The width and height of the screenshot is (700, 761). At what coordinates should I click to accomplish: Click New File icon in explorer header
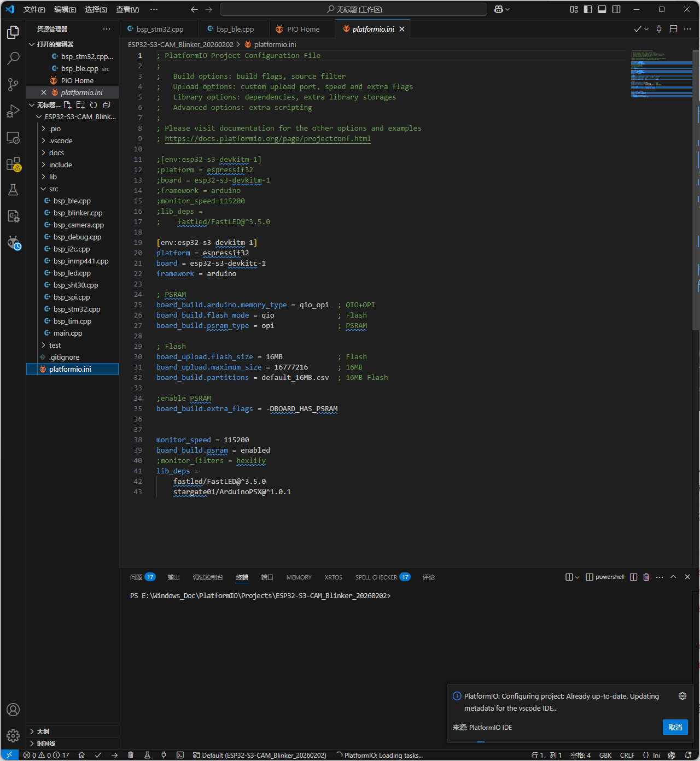(x=67, y=105)
